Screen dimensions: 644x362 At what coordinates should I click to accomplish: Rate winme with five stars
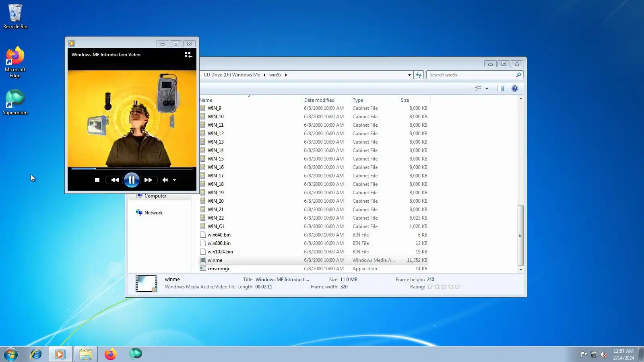(458, 287)
